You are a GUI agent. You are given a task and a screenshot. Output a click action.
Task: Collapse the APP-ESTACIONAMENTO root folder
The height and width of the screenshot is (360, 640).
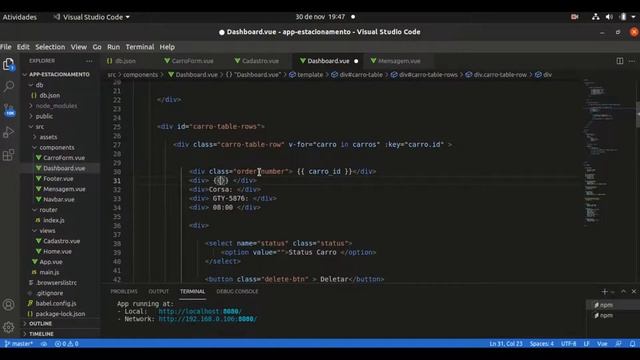pyautogui.click(x=59, y=74)
